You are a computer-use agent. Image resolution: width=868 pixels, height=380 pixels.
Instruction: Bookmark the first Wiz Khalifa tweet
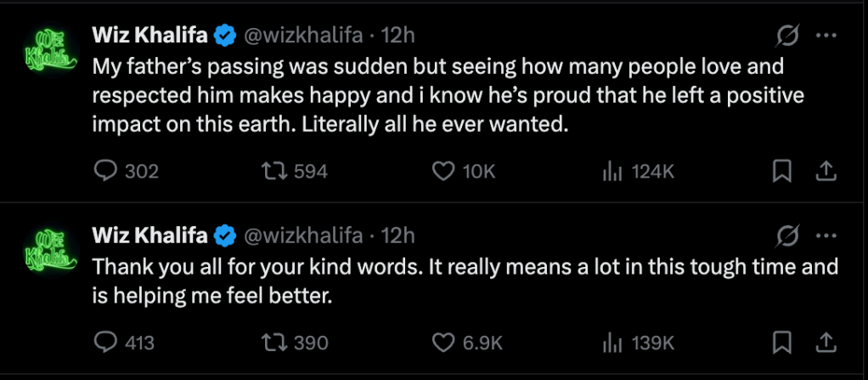coord(781,172)
